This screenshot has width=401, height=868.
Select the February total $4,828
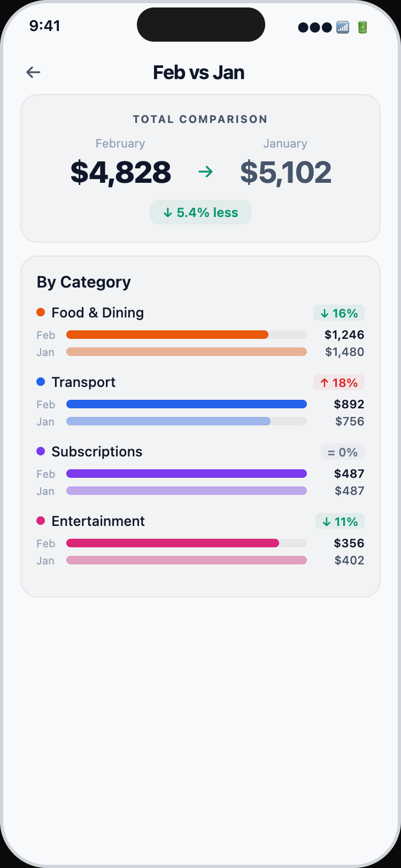(121, 172)
